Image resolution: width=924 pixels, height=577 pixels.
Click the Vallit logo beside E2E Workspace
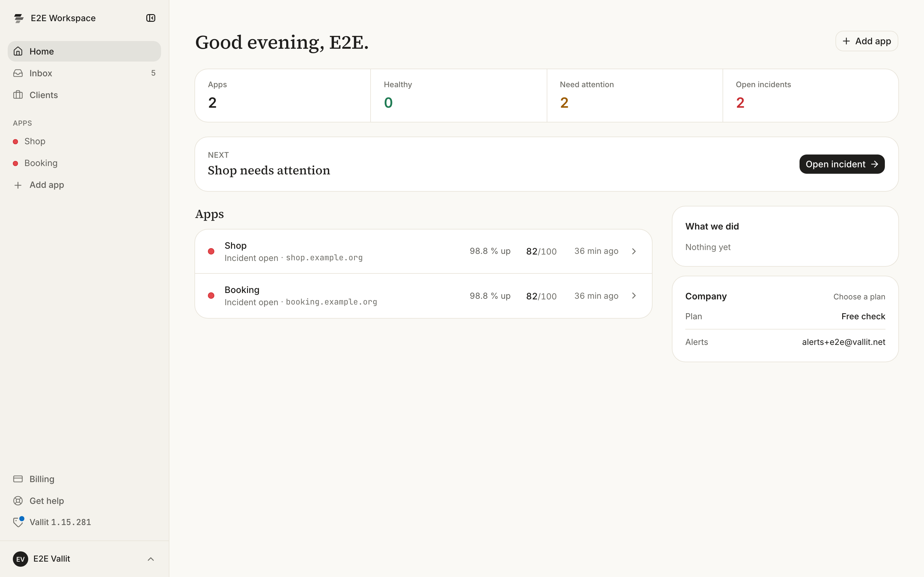(19, 18)
